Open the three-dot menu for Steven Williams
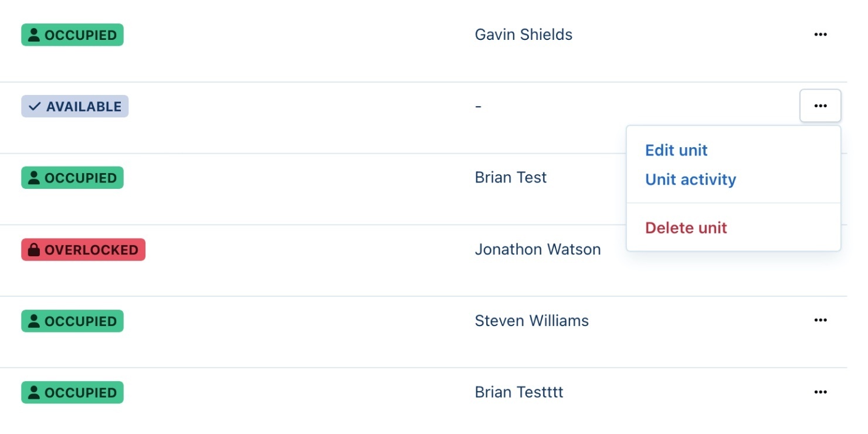The height and width of the screenshot is (434, 868). 820,320
